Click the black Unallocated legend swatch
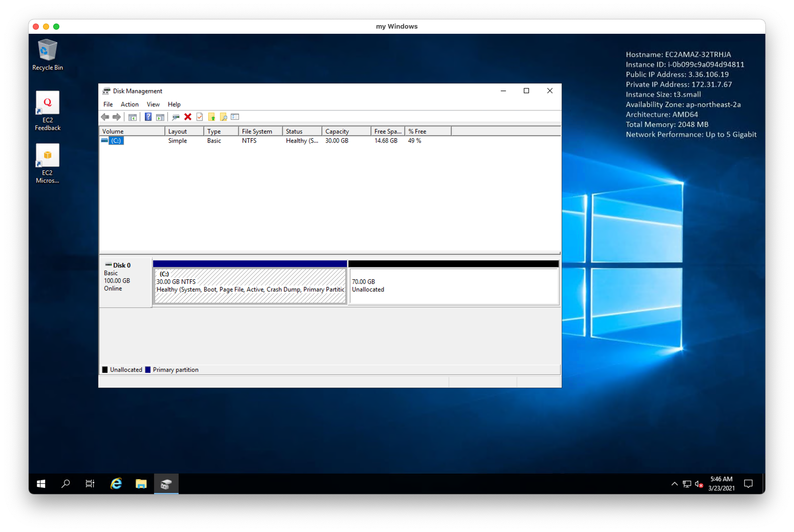 105,370
